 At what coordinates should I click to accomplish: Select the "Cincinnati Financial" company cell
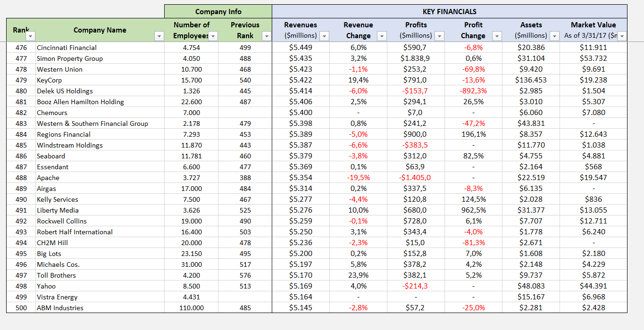click(x=100, y=48)
